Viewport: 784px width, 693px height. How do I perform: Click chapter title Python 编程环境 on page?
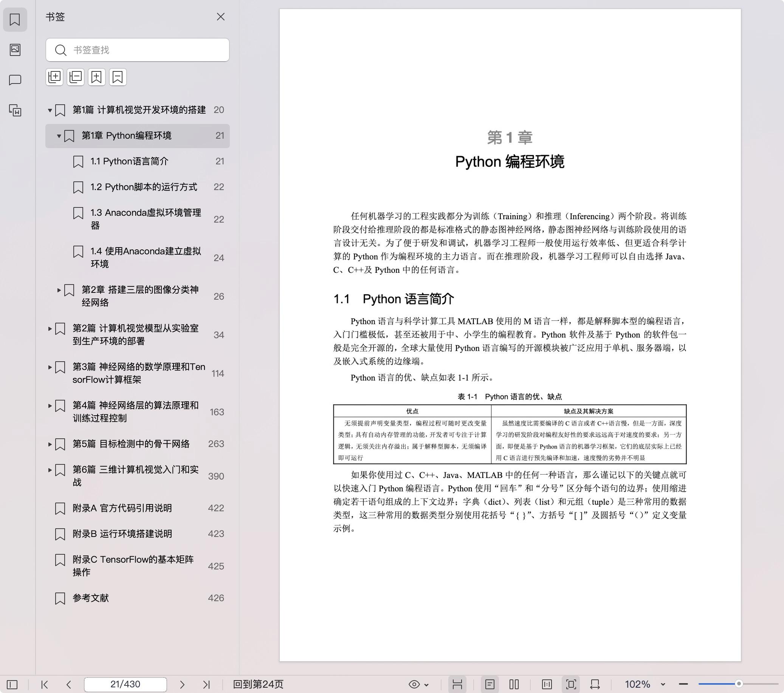click(510, 162)
